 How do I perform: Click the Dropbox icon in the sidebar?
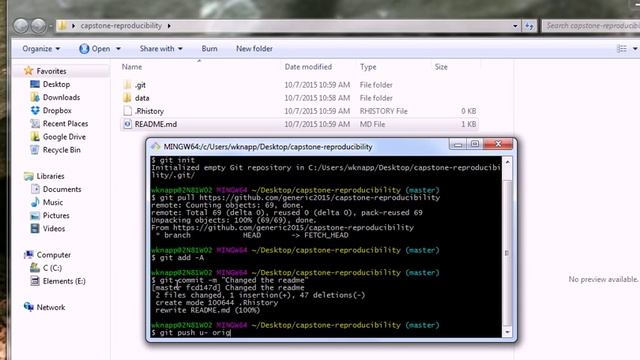(35, 110)
